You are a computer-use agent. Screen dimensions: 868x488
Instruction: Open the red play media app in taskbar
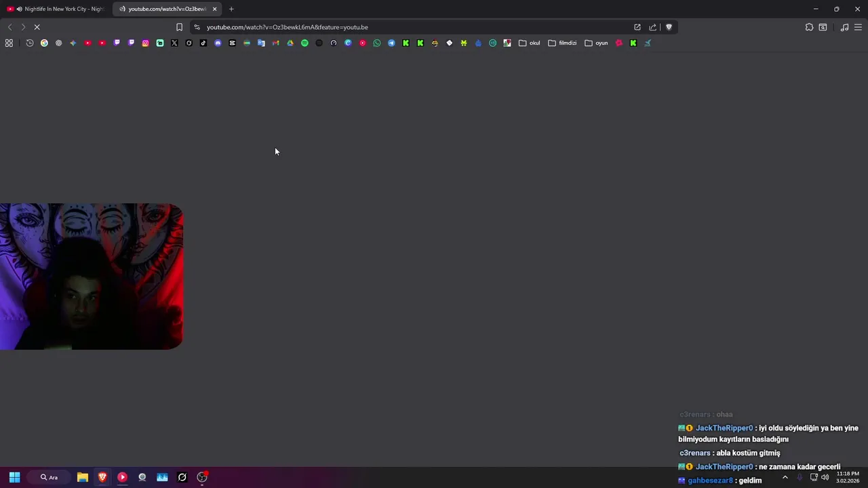122,477
